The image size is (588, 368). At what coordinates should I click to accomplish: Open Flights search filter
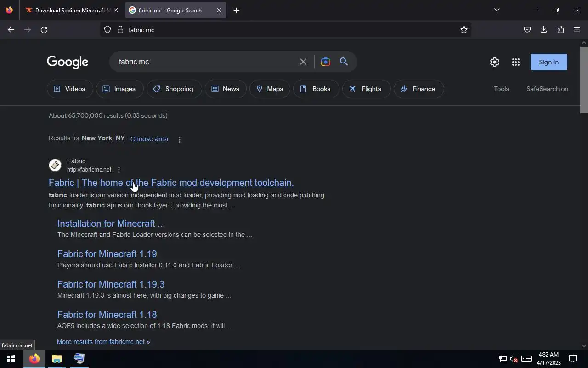pos(366,89)
